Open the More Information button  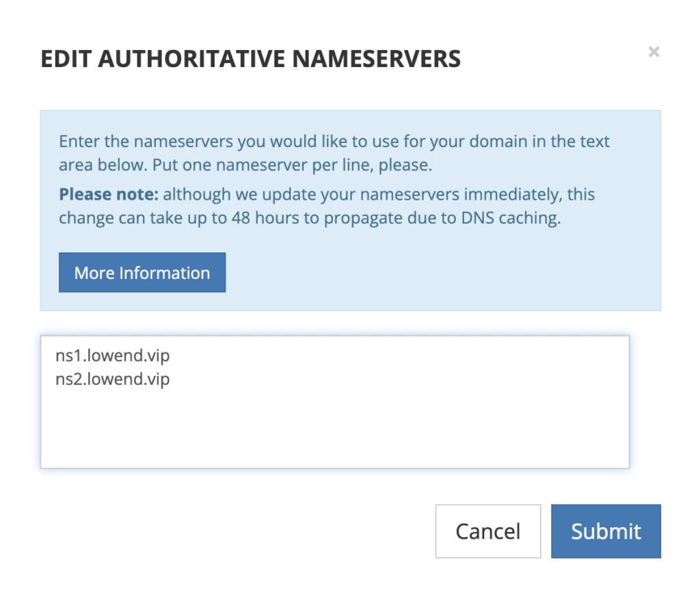point(142,273)
